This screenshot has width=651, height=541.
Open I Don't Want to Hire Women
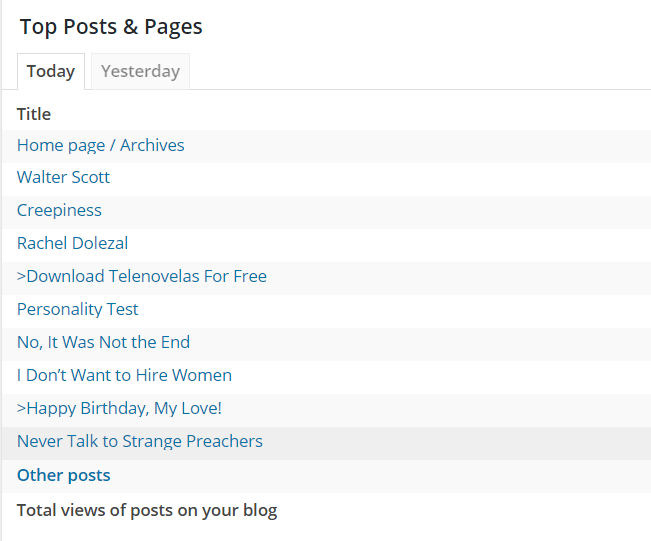124,375
